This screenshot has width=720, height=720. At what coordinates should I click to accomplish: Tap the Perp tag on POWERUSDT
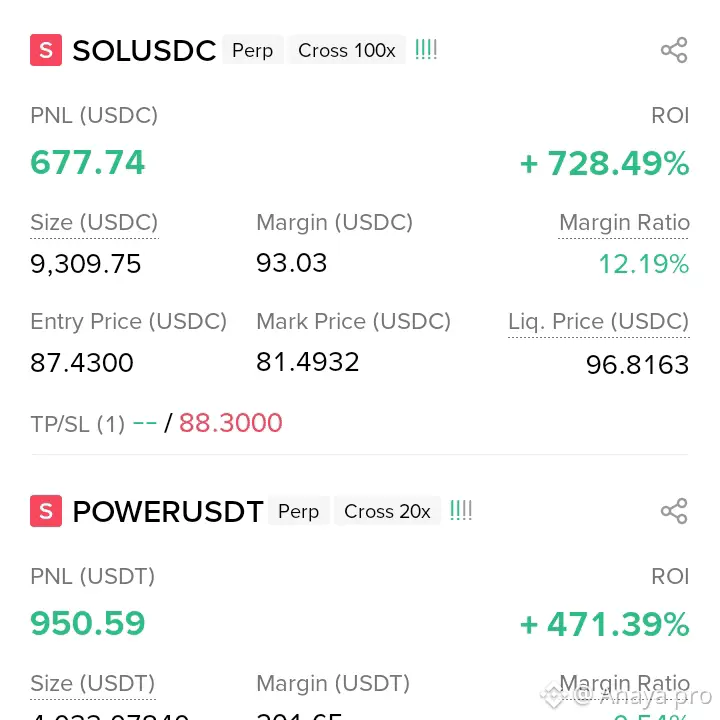click(x=298, y=511)
